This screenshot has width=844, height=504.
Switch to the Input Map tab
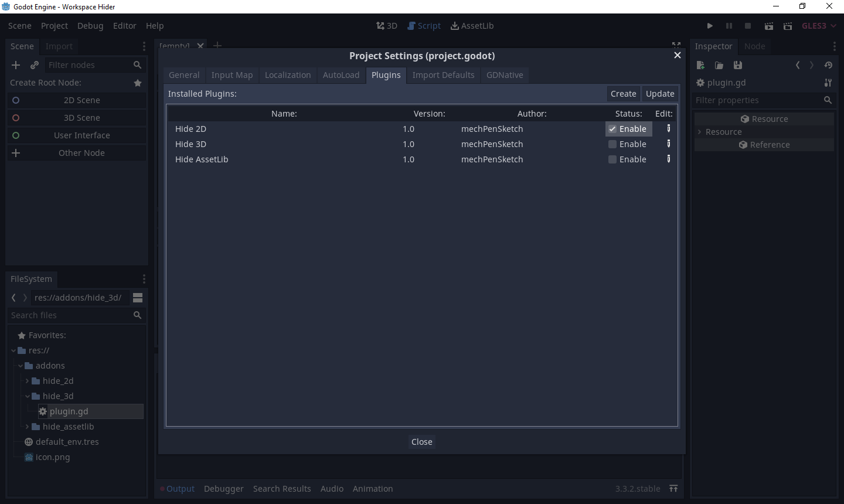click(232, 75)
